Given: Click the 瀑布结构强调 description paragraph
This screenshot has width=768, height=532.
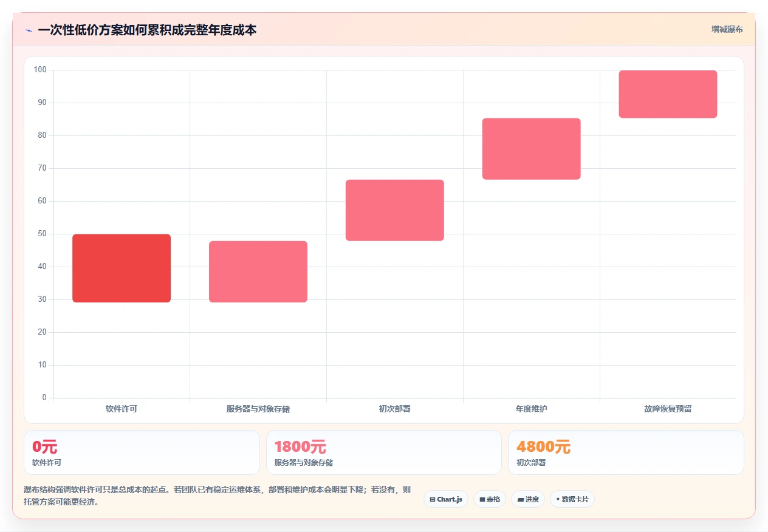Looking at the screenshot, I should pyautogui.click(x=218, y=496).
